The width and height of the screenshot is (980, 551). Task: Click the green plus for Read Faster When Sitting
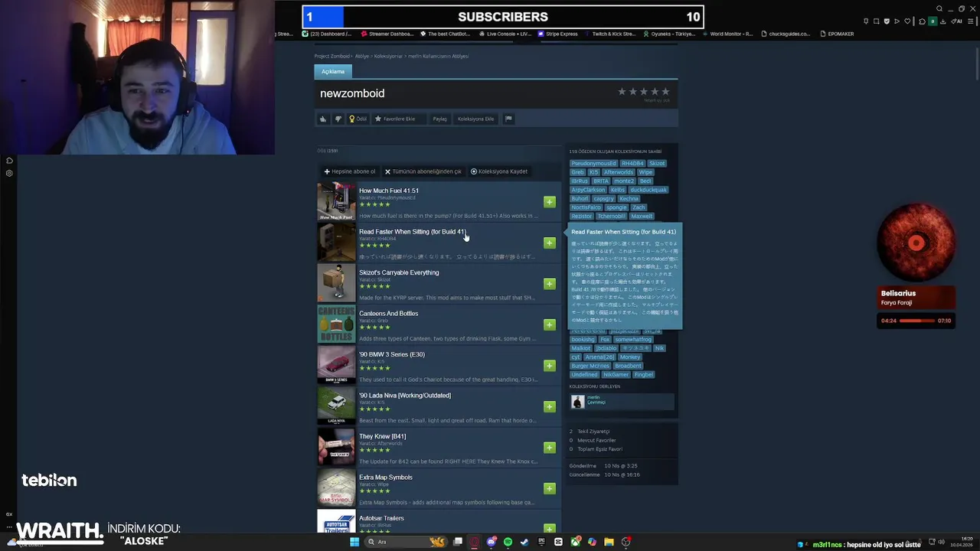549,243
